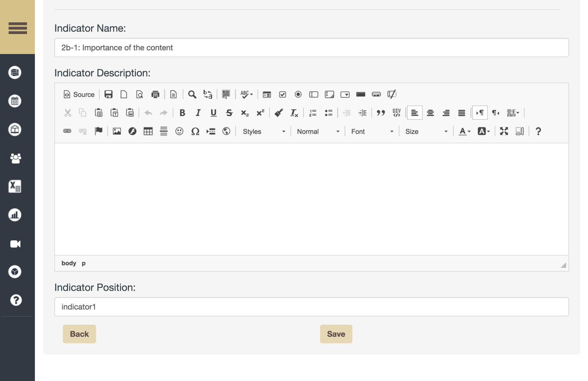
Task: Select the body element path item
Action: coord(69,263)
